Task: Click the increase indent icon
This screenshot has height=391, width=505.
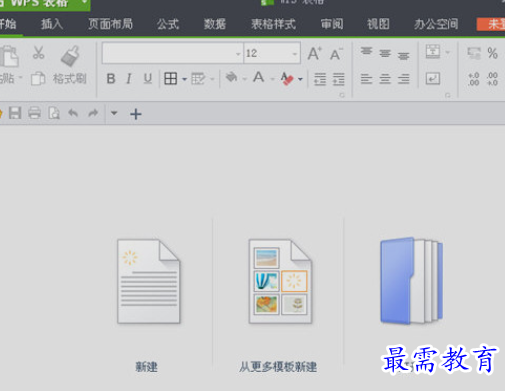Action: 339,79
